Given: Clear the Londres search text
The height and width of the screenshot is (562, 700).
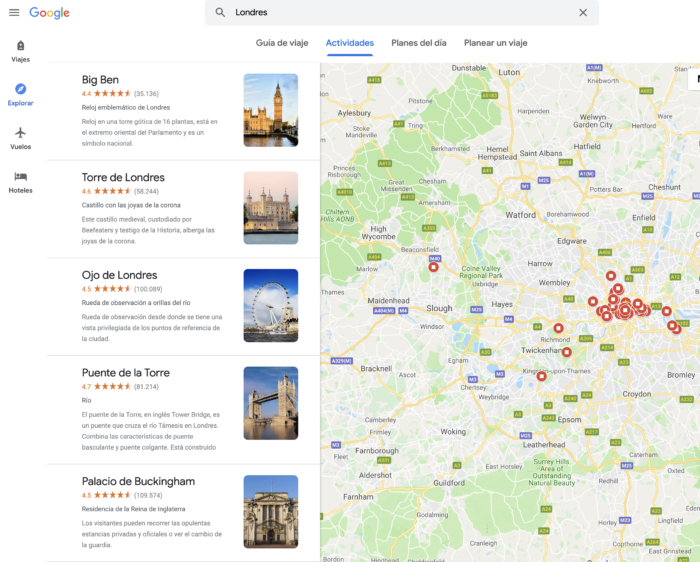Looking at the screenshot, I should click(x=583, y=13).
